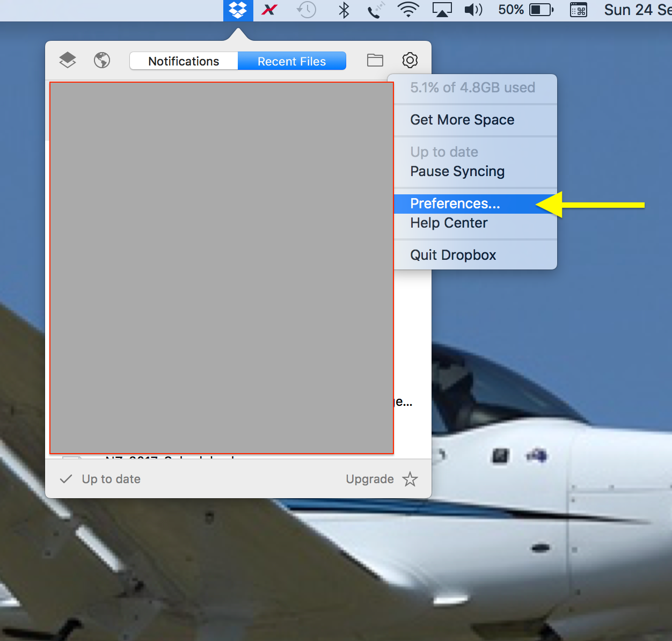Open Dropbox website globe icon
Screen dimensions: 672x641
coord(102,60)
